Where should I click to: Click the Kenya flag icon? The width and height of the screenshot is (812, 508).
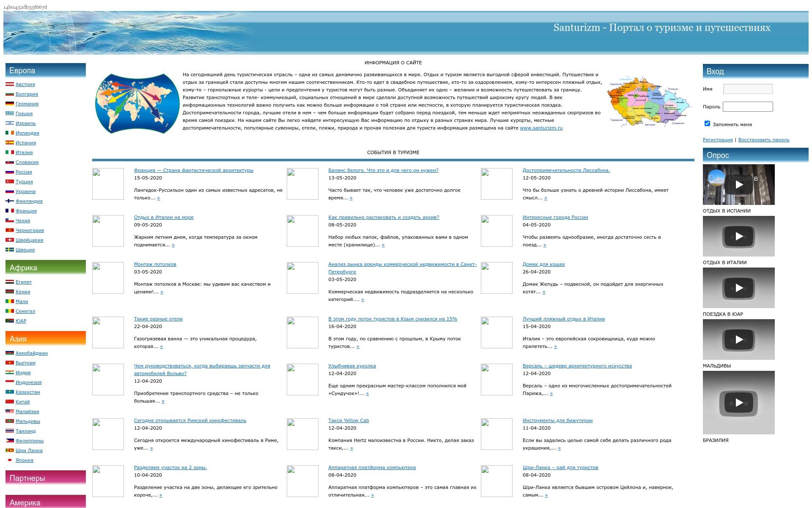click(x=9, y=292)
